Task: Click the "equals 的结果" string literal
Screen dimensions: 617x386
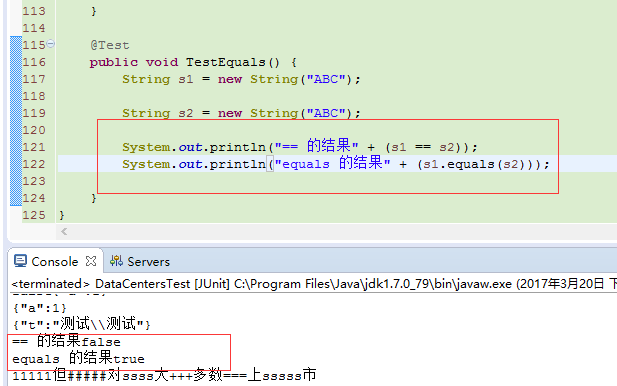Action: pos(332,163)
